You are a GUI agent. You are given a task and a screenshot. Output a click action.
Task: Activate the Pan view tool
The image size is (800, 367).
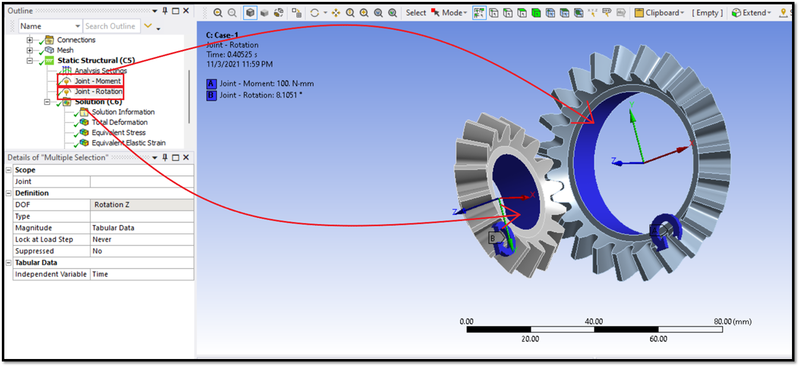pyautogui.click(x=336, y=13)
